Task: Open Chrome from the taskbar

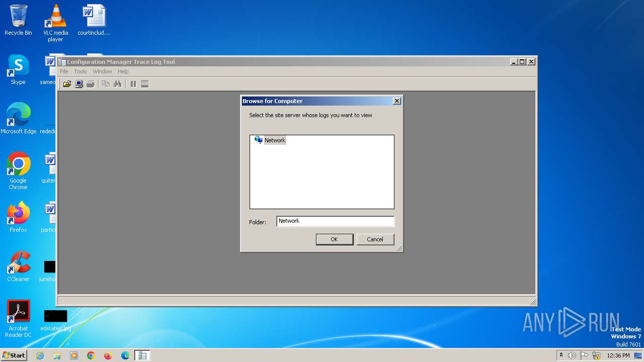Action: [x=91, y=355]
